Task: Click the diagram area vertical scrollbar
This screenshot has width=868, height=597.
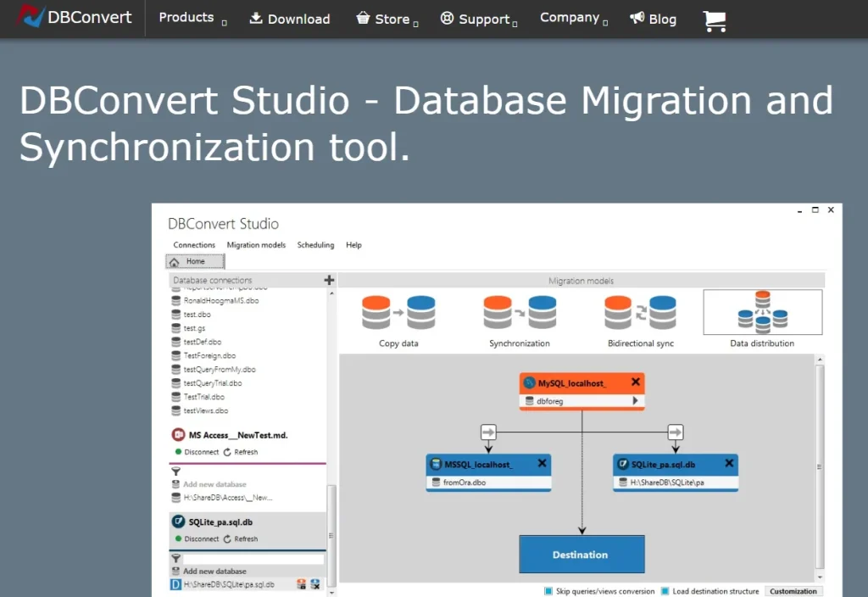Action: click(x=820, y=467)
